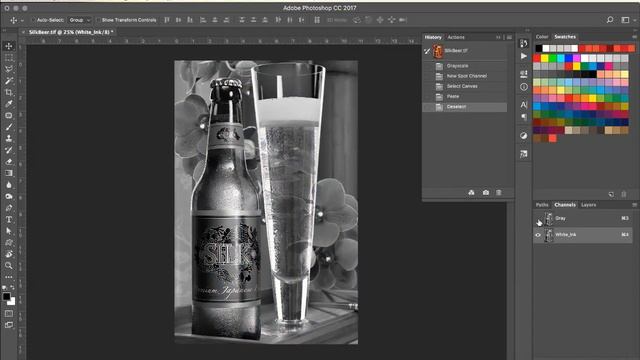This screenshot has height=360, width=640.
Task: Toggle history brush source for SilkBeer.tif snapshot
Action: click(x=427, y=51)
